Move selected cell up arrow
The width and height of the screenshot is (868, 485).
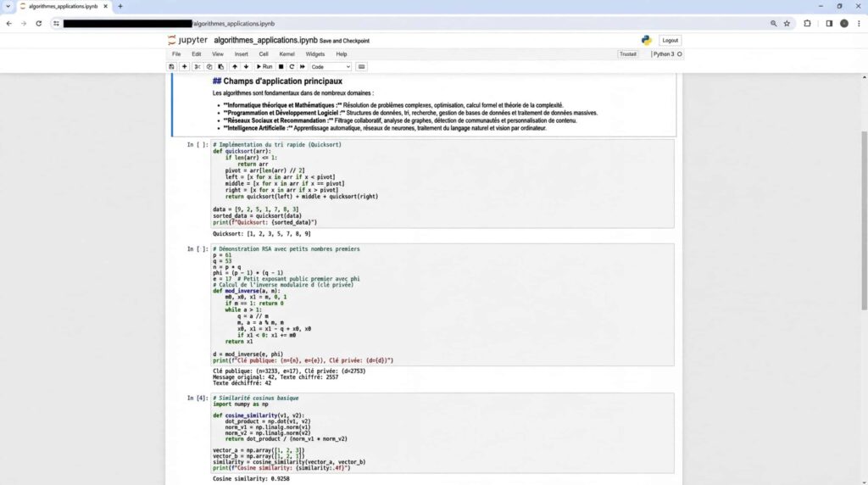click(235, 67)
